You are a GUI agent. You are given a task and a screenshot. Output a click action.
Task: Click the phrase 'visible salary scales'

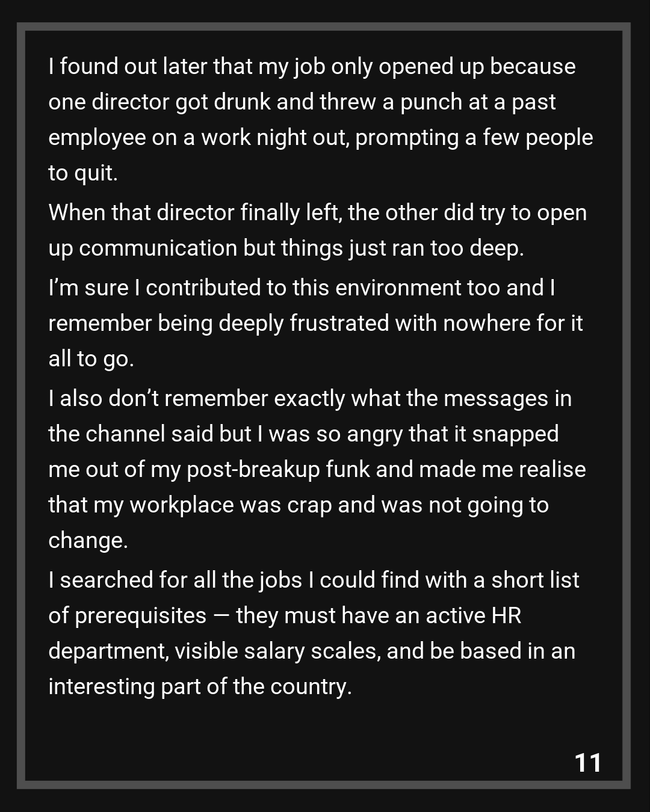(x=277, y=651)
